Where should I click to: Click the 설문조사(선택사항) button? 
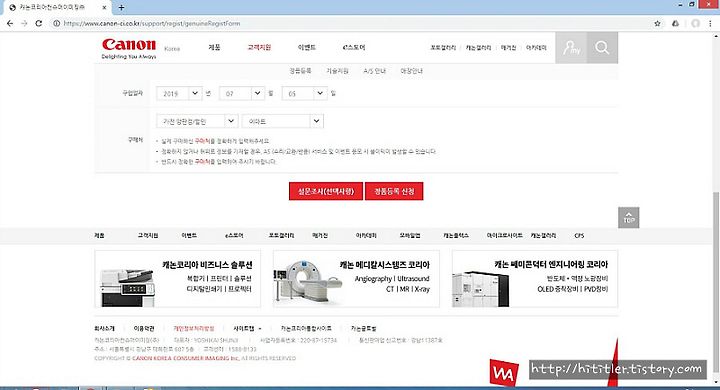point(326,191)
